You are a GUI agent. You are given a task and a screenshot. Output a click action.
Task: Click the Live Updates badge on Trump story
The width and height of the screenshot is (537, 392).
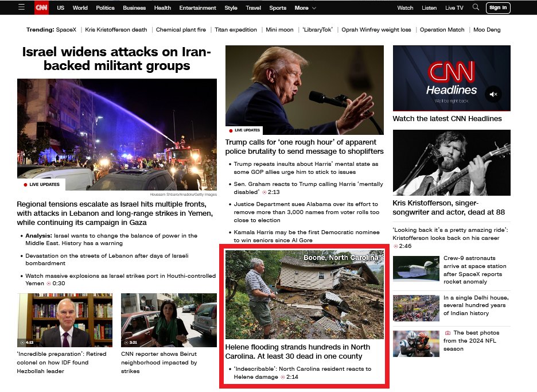244,130
